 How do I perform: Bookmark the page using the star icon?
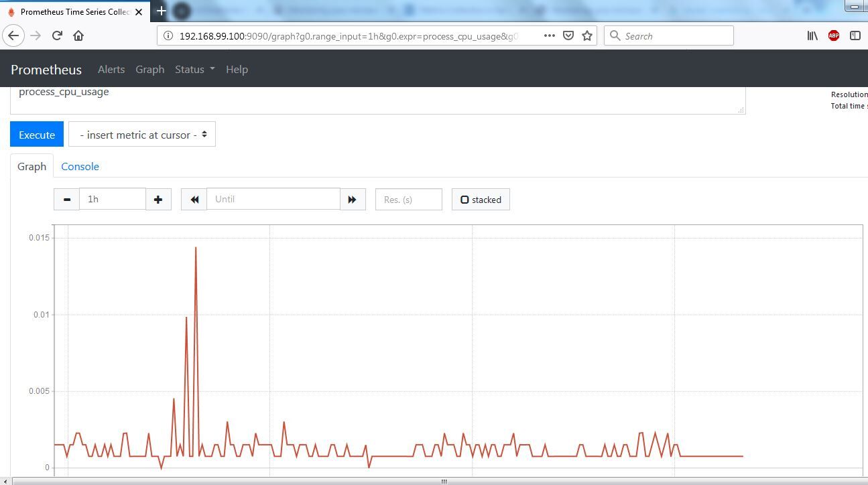(587, 36)
